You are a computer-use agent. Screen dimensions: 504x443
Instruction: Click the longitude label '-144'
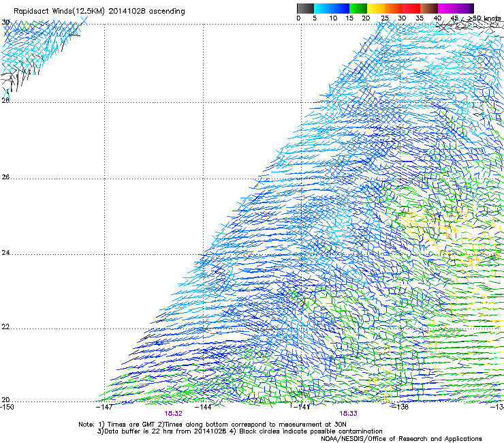[x=203, y=407]
